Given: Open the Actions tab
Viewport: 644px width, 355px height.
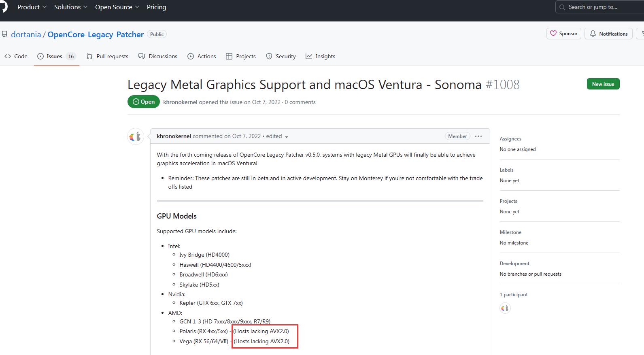Looking at the screenshot, I should (202, 56).
